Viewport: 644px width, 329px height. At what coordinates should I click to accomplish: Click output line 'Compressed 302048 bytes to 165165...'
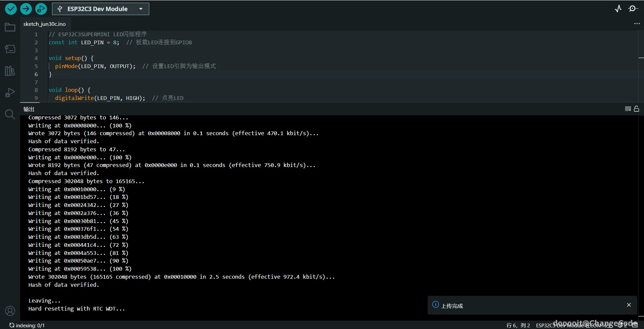tap(86, 181)
